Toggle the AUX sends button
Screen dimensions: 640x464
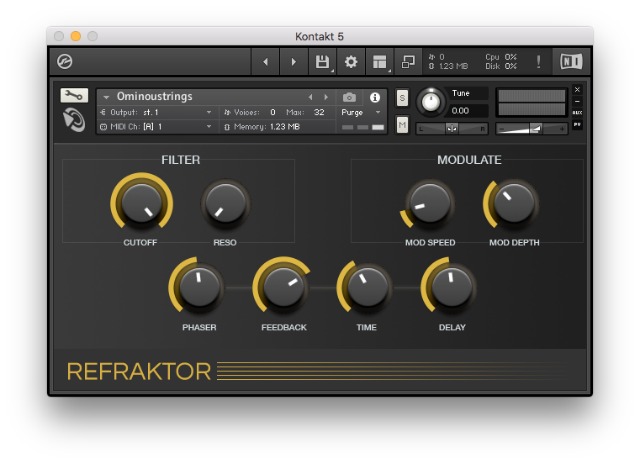tap(577, 113)
